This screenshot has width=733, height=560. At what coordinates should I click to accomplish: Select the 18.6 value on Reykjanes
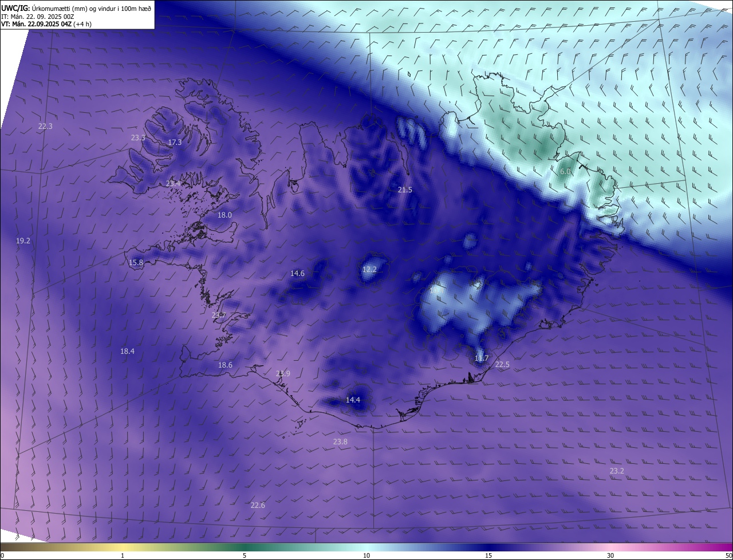225,365
